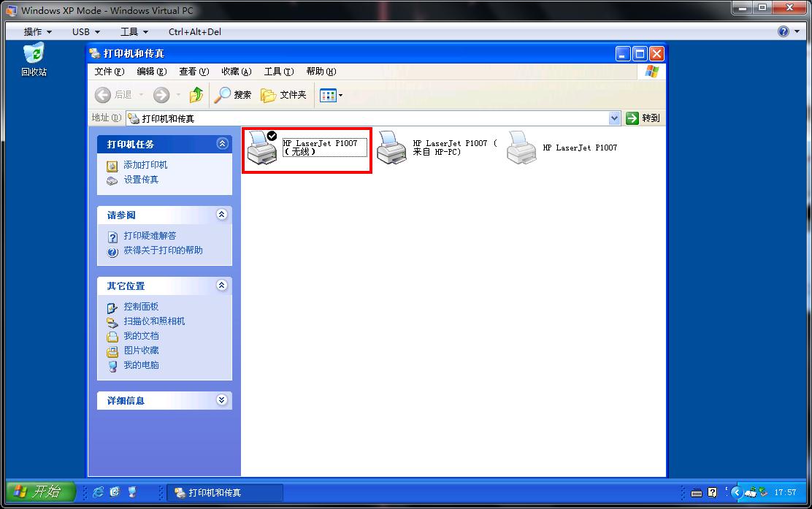Image resolution: width=812 pixels, height=509 pixels.
Task: Send Ctrl+Alt+Del to virtual machine
Action: (x=195, y=31)
